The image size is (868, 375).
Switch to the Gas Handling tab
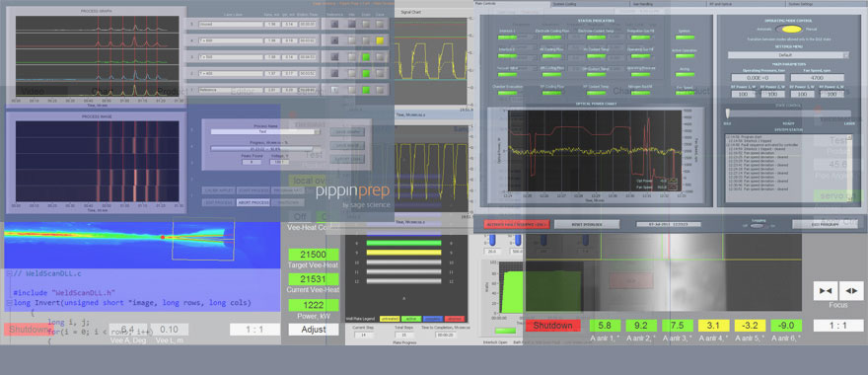[x=669, y=4]
